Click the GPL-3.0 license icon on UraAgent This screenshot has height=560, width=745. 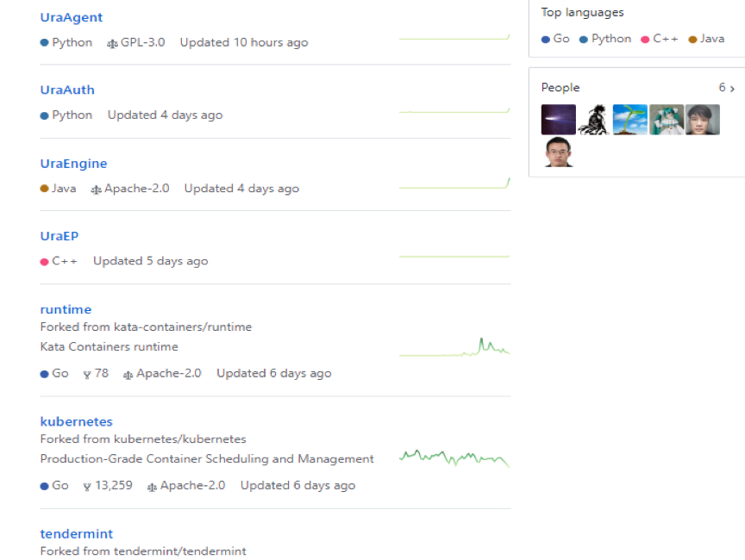tap(110, 41)
